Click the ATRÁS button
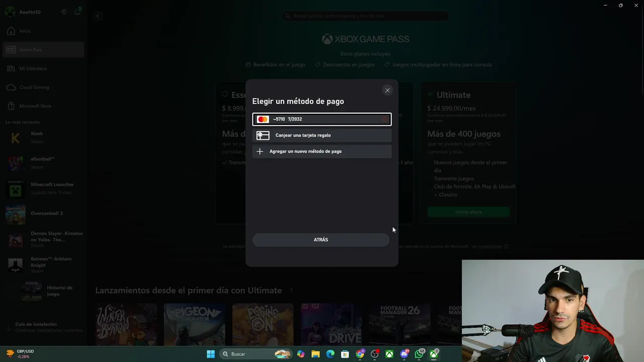Image resolution: width=644 pixels, height=362 pixels. 321,240
